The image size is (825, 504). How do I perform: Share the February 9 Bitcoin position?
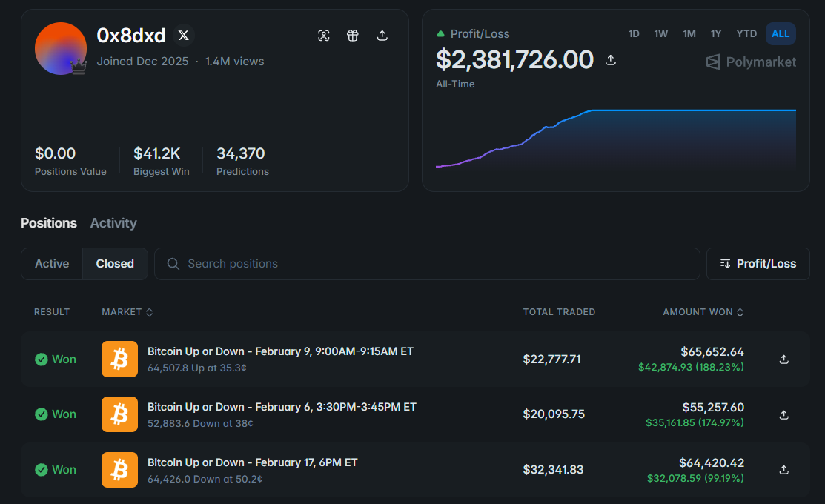click(x=784, y=359)
